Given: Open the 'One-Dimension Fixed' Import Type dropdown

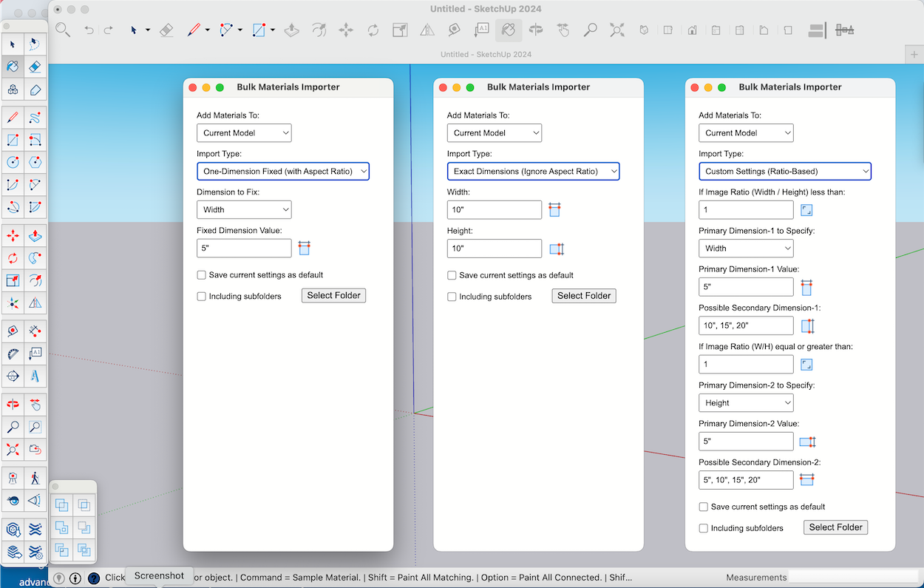Looking at the screenshot, I should click(x=283, y=172).
